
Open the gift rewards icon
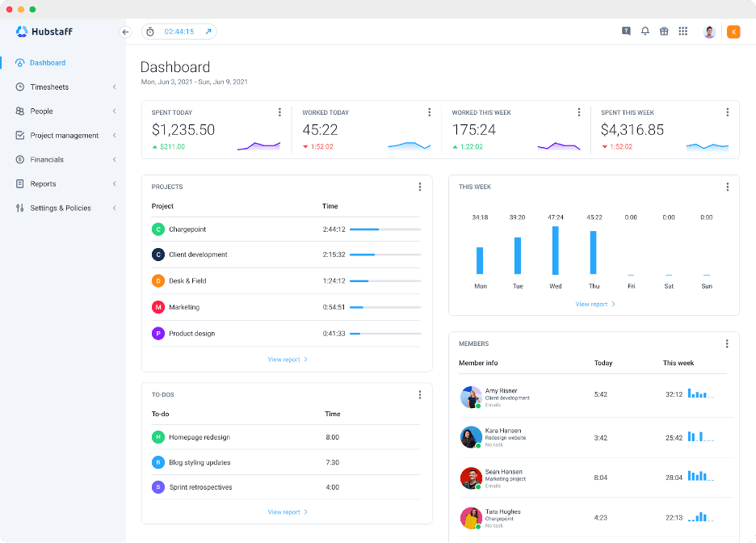664,32
